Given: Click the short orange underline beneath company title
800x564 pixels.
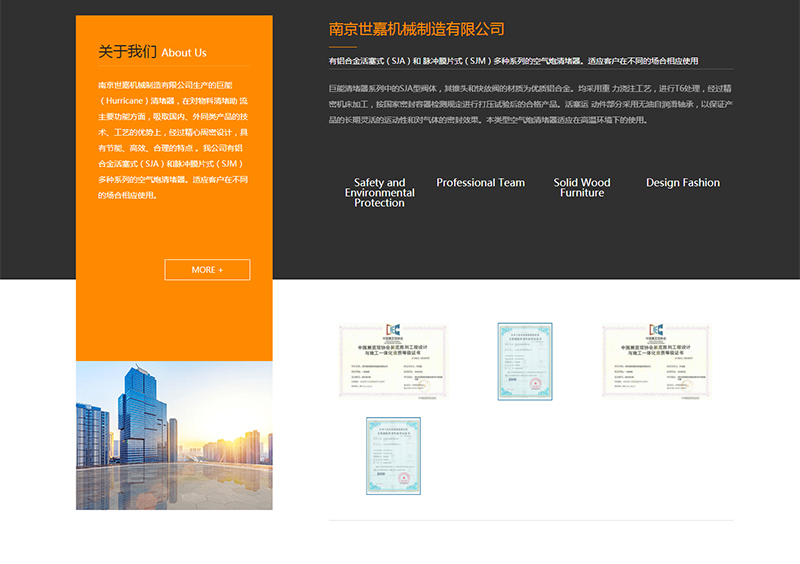Looking at the screenshot, I should 343,47.
